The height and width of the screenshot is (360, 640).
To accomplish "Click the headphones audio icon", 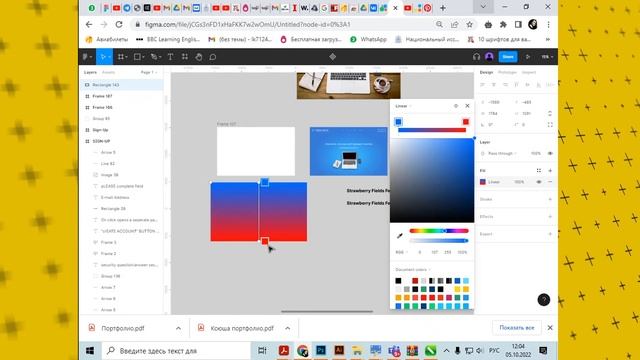I will pyautogui.click(x=476, y=57).
